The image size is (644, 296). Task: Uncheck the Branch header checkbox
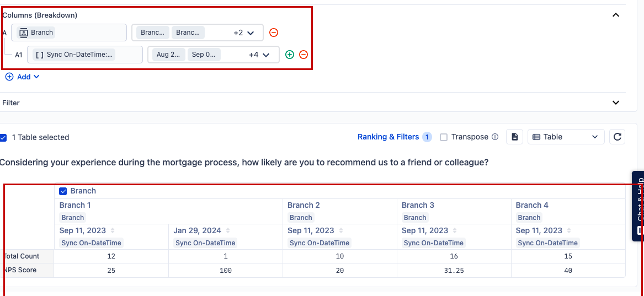pos(63,191)
